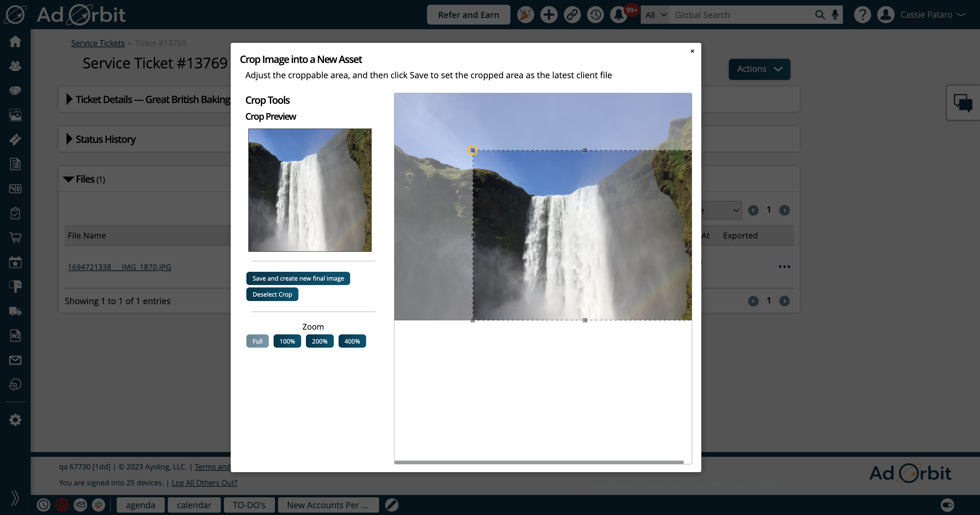Viewport: 980px width, 515px height.
Task: Open the agenda tab in bottom bar
Action: [x=141, y=505]
